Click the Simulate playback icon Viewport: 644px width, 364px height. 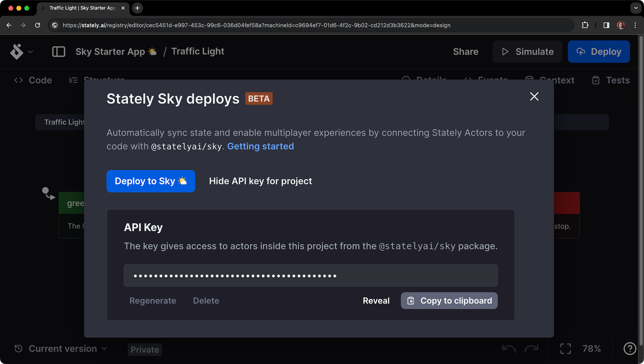[506, 51]
